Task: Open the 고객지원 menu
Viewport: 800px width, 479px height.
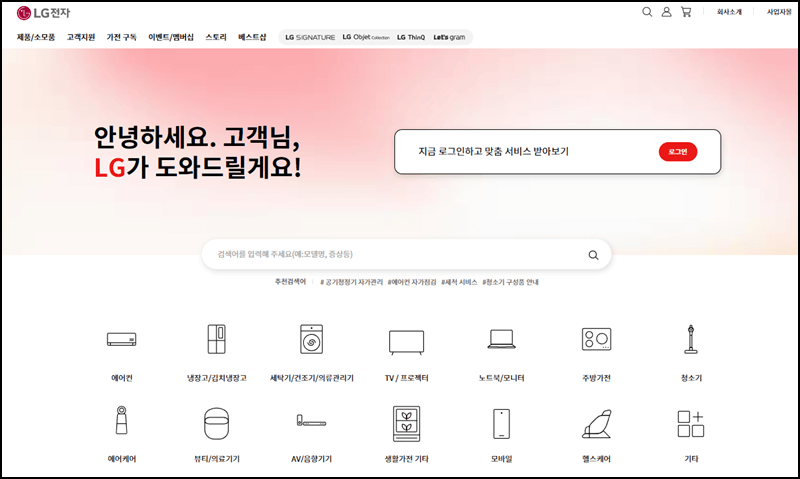Action: (81, 37)
